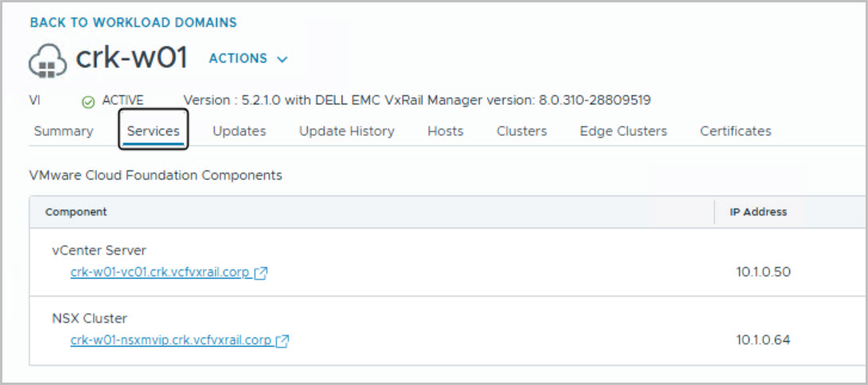Open the Summary tab
The height and width of the screenshot is (385, 868).
tap(64, 131)
